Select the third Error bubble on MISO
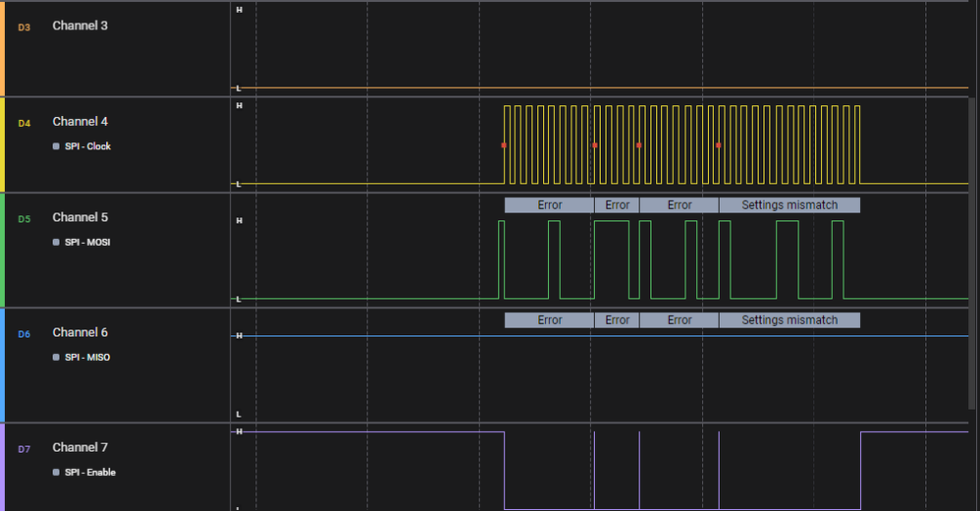980x511 pixels. [680, 320]
